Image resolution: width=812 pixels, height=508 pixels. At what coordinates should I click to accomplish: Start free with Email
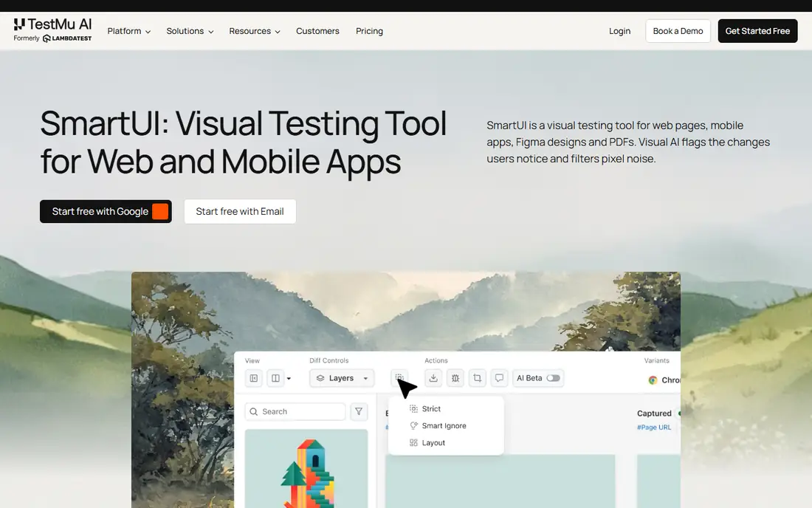tap(240, 211)
